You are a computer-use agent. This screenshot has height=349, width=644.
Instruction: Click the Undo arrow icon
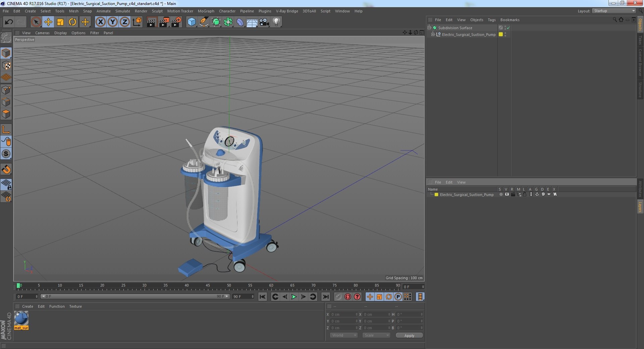click(x=9, y=22)
